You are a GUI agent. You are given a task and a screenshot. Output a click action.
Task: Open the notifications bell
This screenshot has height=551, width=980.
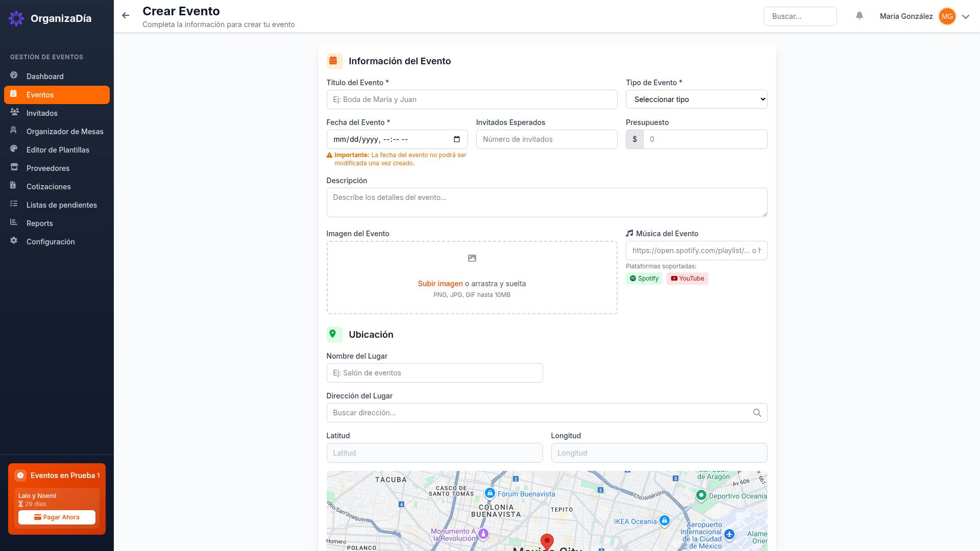click(860, 16)
